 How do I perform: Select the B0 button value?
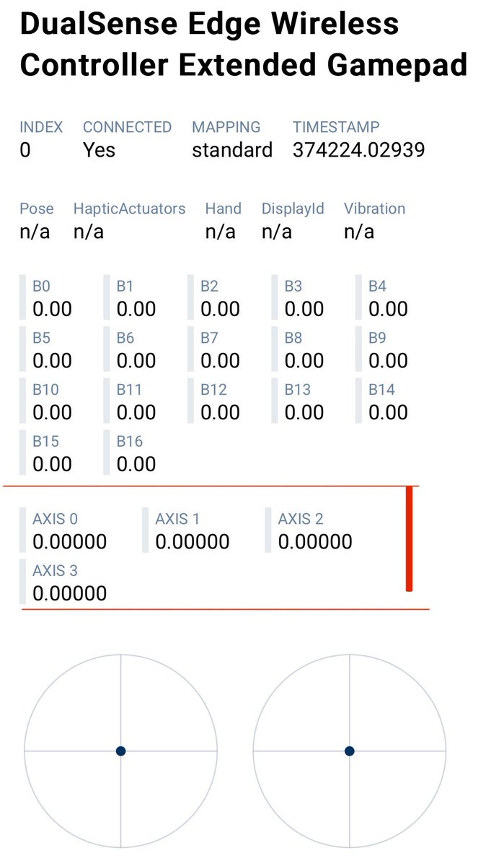(x=53, y=309)
